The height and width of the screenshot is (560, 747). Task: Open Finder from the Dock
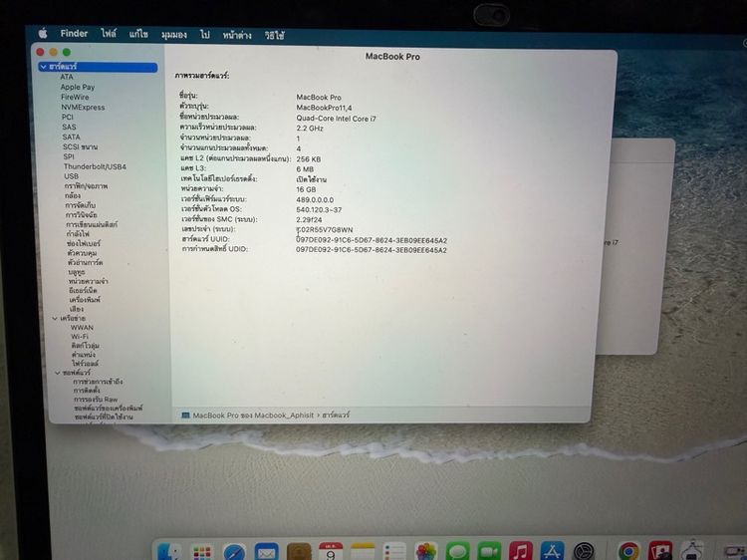tap(168, 552)
